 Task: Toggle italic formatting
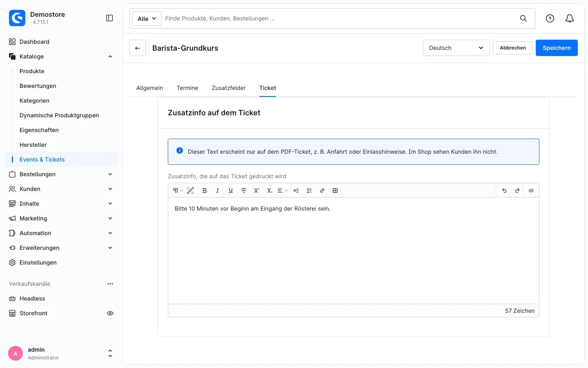pyautogui.click(x=218, y=191)
